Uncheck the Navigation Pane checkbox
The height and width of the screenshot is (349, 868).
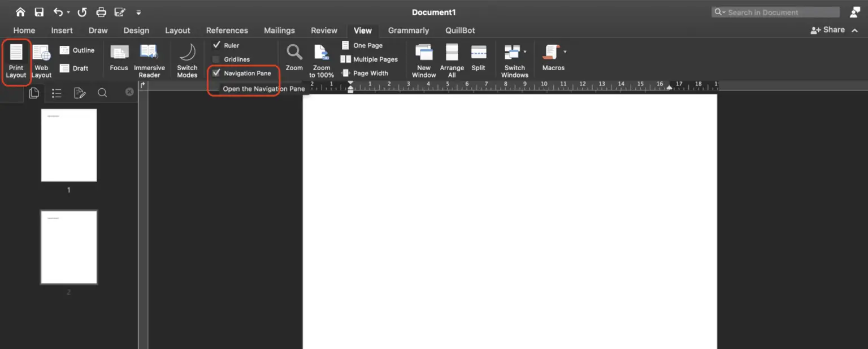(216, 73)
